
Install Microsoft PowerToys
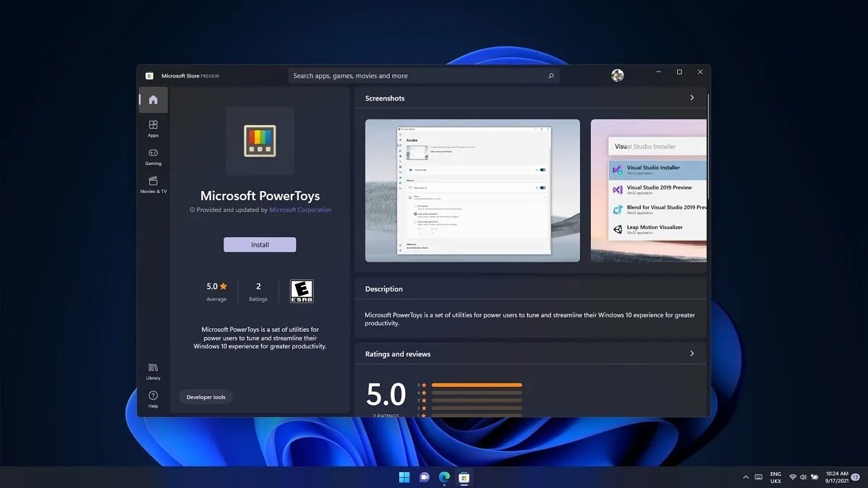point(260,244)
